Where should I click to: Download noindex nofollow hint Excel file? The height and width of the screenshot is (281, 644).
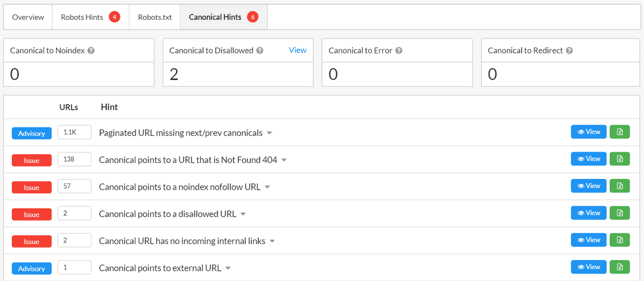coord(619,186)
